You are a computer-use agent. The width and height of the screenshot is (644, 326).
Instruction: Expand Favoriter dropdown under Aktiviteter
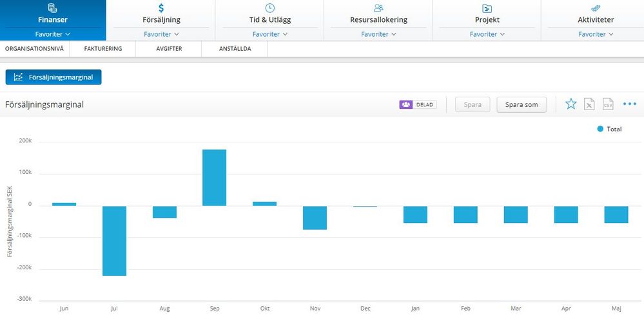[x=596, y=34]
